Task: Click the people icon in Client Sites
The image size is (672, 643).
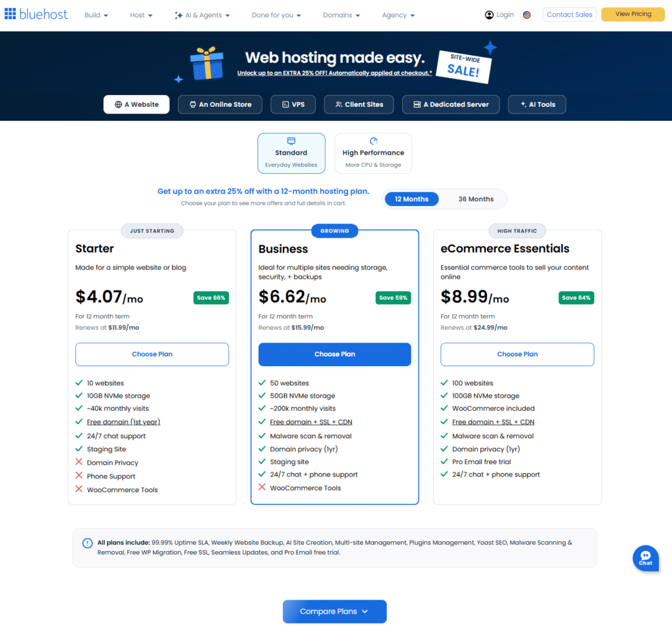Action: 339,104
